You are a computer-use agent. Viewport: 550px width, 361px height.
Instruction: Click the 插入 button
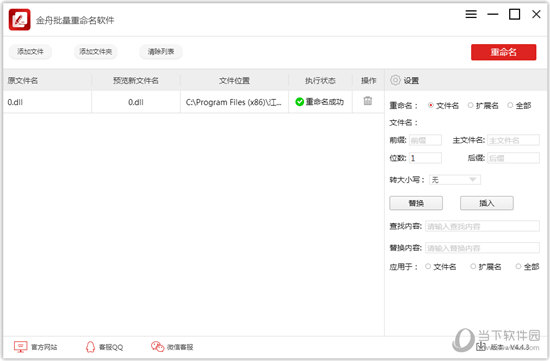pyautogui.click(x=487, y=203)
